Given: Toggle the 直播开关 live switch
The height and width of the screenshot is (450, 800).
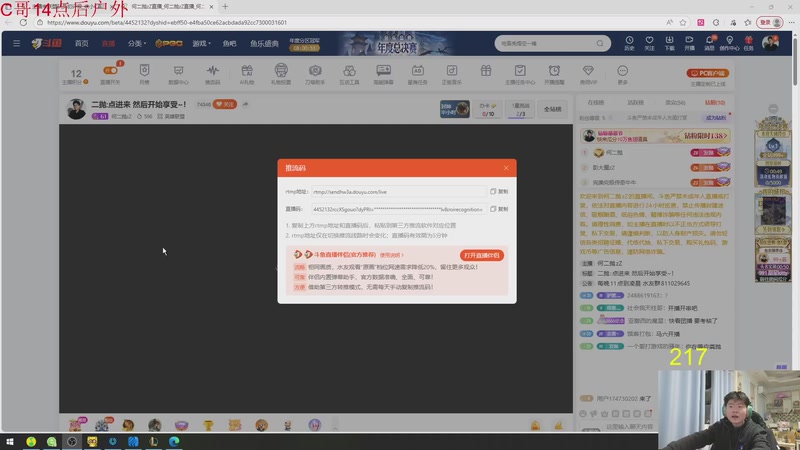Looking at the screenshot, I should [x=110, y=73].
